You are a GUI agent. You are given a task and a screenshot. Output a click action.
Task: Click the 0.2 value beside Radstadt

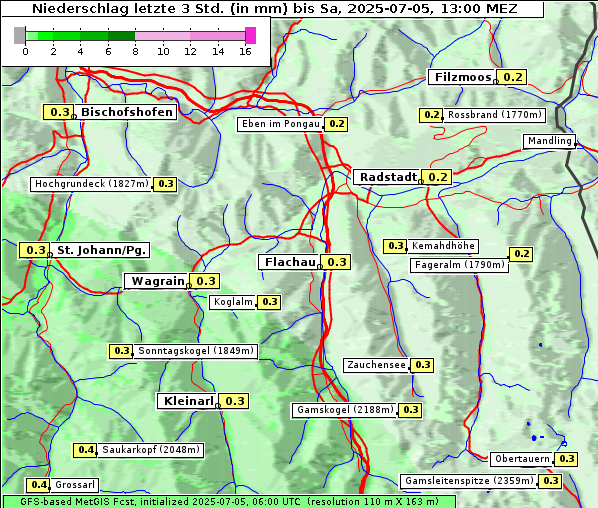(x=437, y=177)
